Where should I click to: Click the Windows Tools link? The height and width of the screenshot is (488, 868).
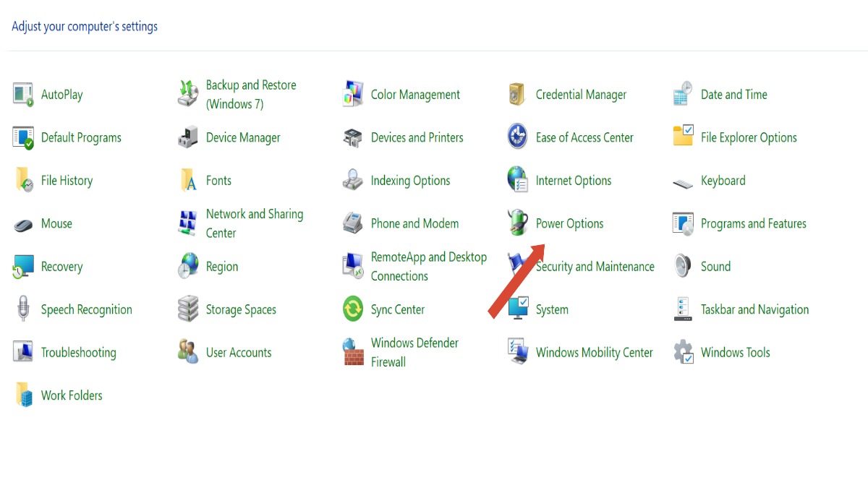click(736, 352)
